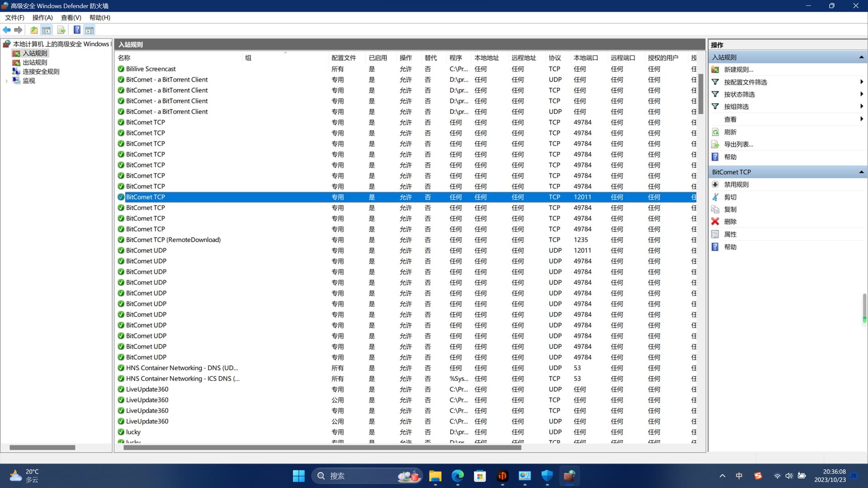Image resolution: width=868 pixels, height=488 pixels.
Task: Select 出站规则 in the tree
Action: coord(35,62)
